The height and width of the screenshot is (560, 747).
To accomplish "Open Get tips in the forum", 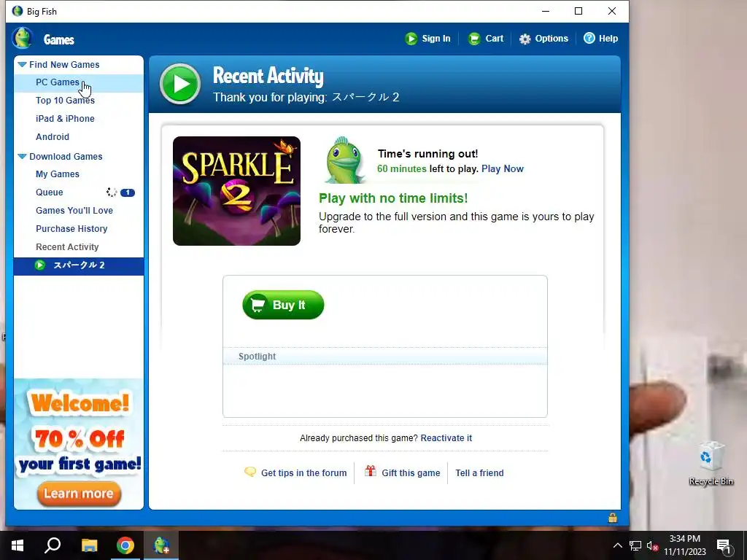I will 304,472.
